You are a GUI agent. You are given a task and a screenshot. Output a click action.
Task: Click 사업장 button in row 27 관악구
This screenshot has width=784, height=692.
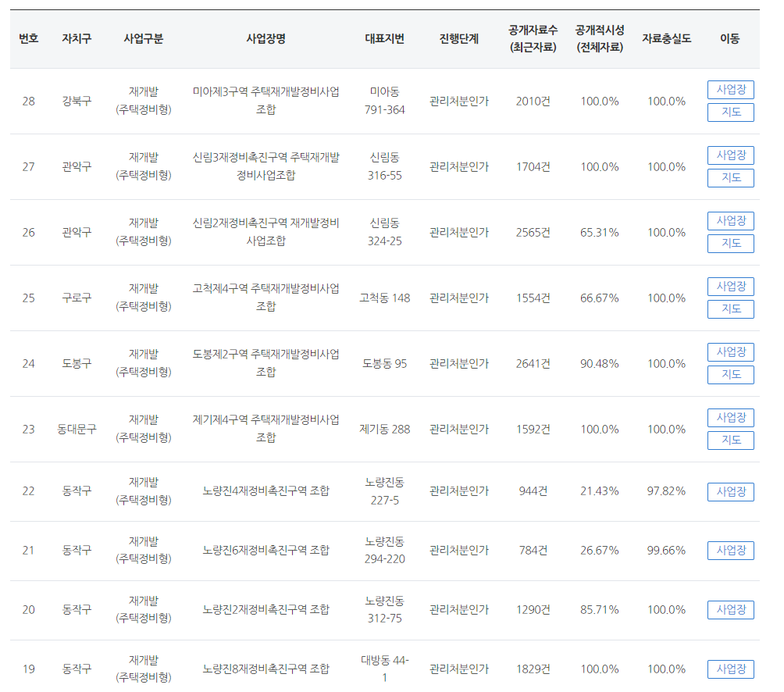[730, 155]
